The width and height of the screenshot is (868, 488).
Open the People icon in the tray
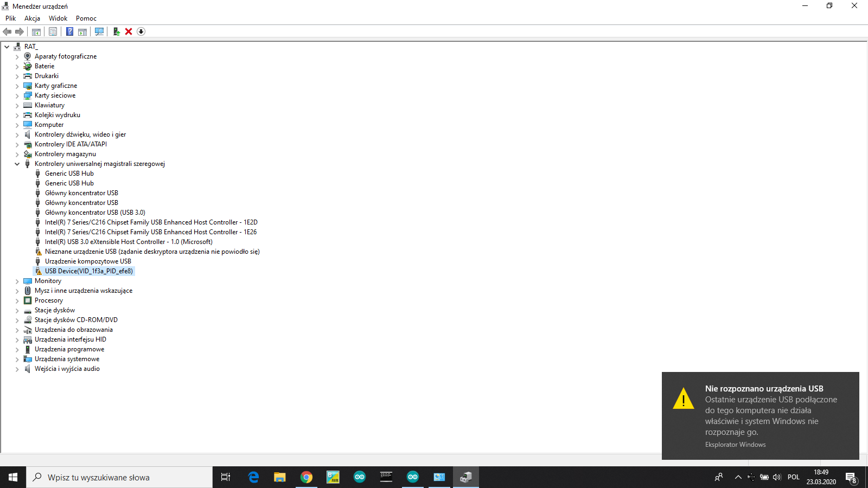coord(719,477)
